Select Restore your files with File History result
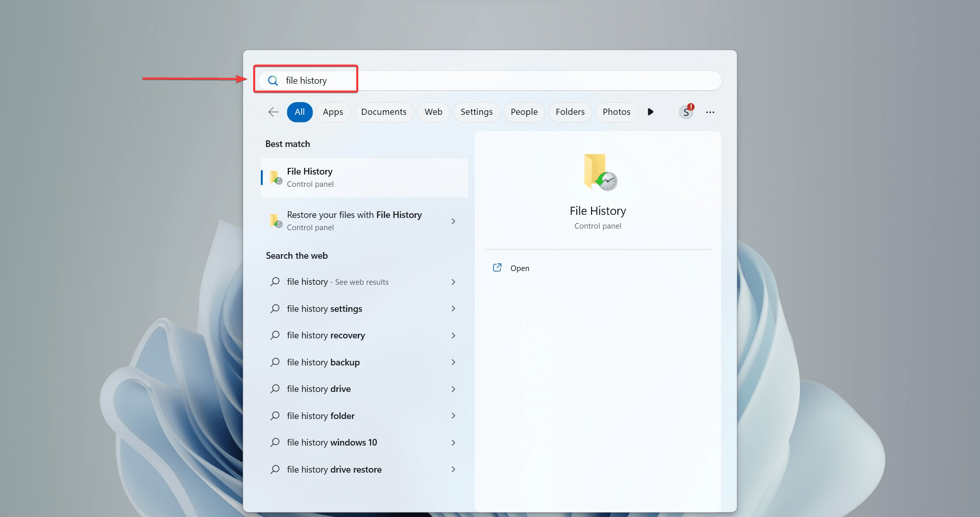 pos(364,221)
